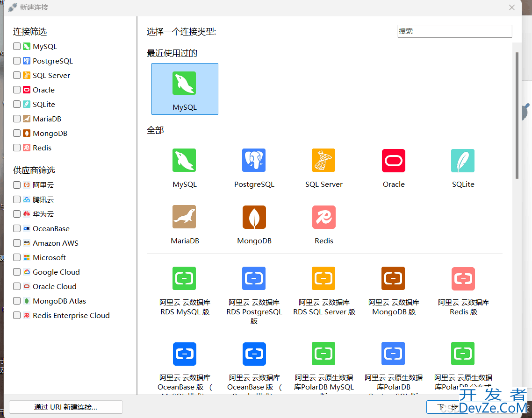
Task: Enable the Redis Enterprise Cloud checkbox
Action: 17,315
